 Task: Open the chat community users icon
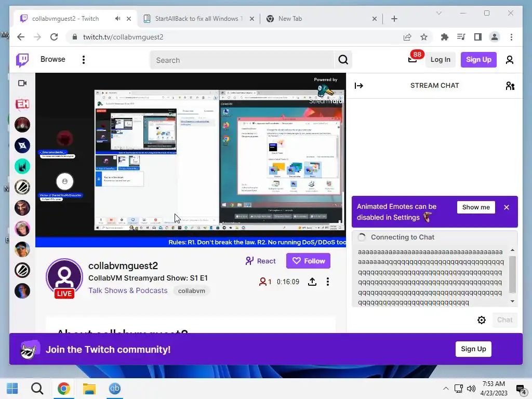pyautogui.click(x=510, y=86)
